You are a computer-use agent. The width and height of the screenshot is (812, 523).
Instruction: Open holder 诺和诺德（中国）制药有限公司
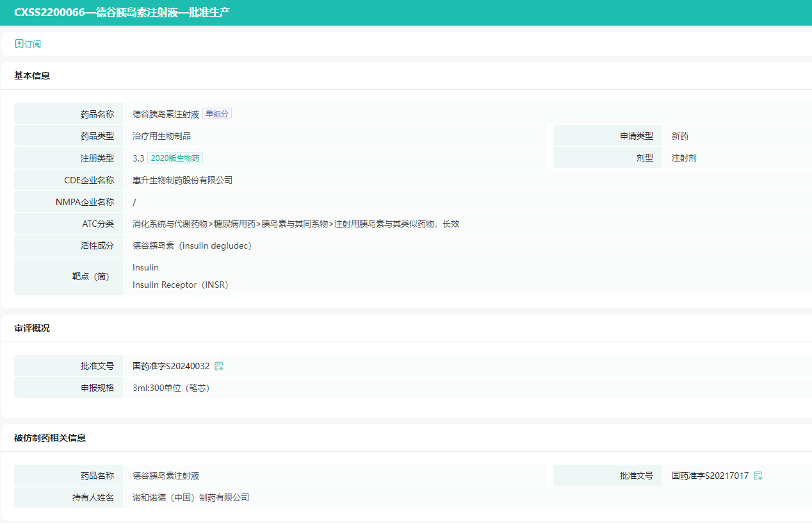(x=191, y=497)
